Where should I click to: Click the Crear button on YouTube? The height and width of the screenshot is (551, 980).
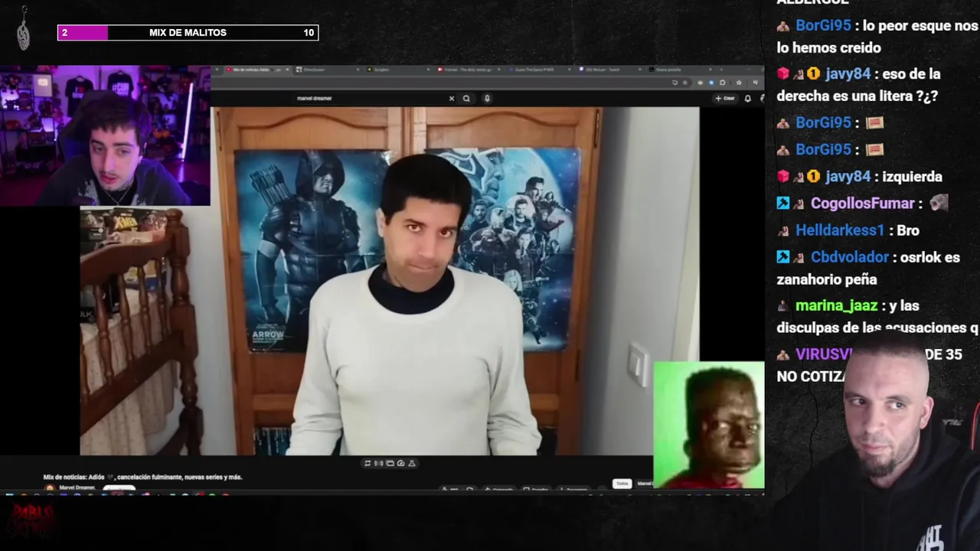(x=725, y=98)
